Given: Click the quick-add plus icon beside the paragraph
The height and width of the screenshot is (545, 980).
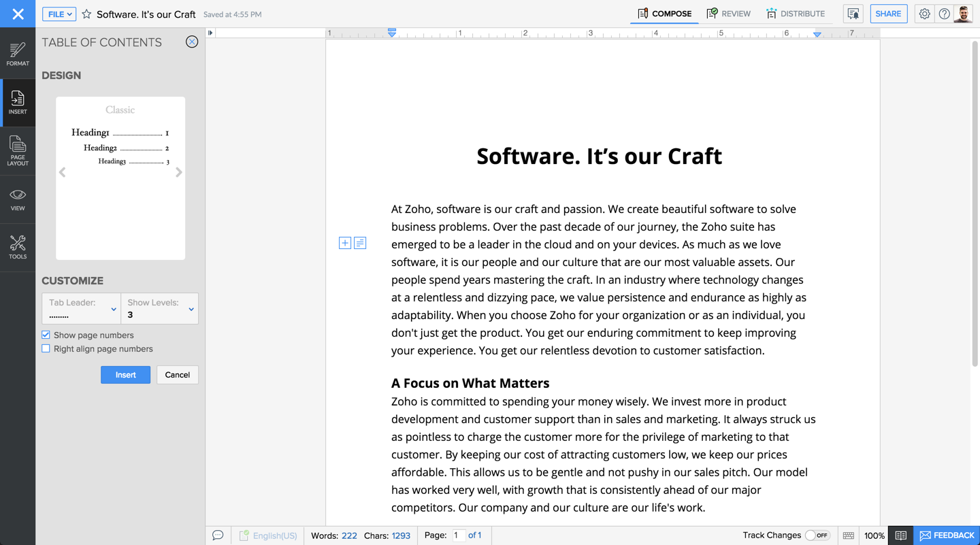Looking at the screenshot, I should [x=345, y=242].
